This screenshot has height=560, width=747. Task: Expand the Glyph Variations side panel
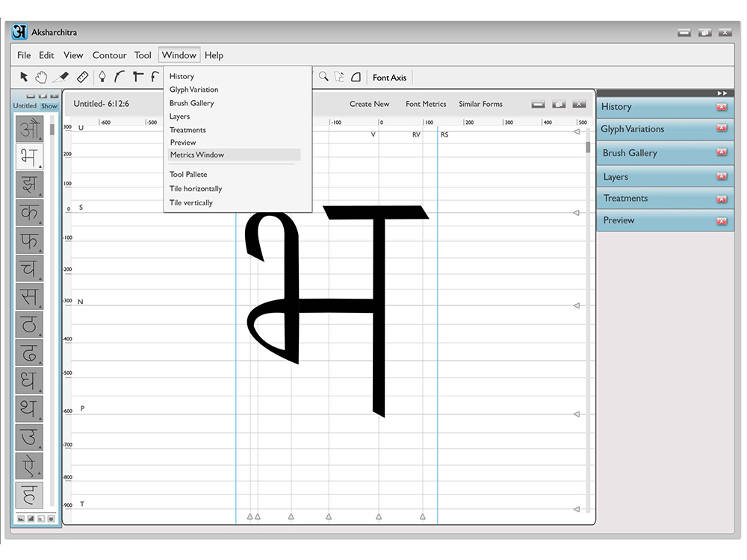pyautogui.click(x=665, y=129)
